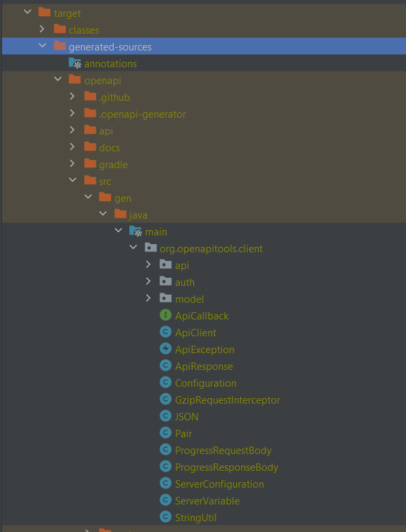Open the ServerConfiguration class
406x532 pixels.
[x=219, y=484]
